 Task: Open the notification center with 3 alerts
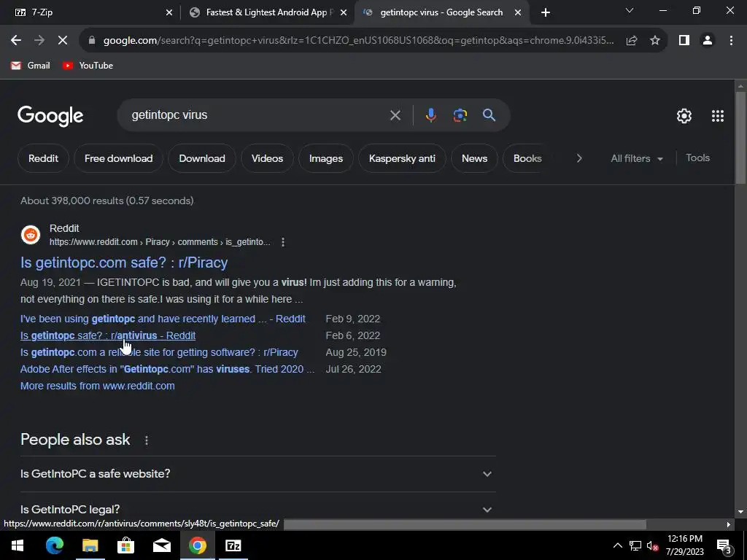[x=724, y=547]
